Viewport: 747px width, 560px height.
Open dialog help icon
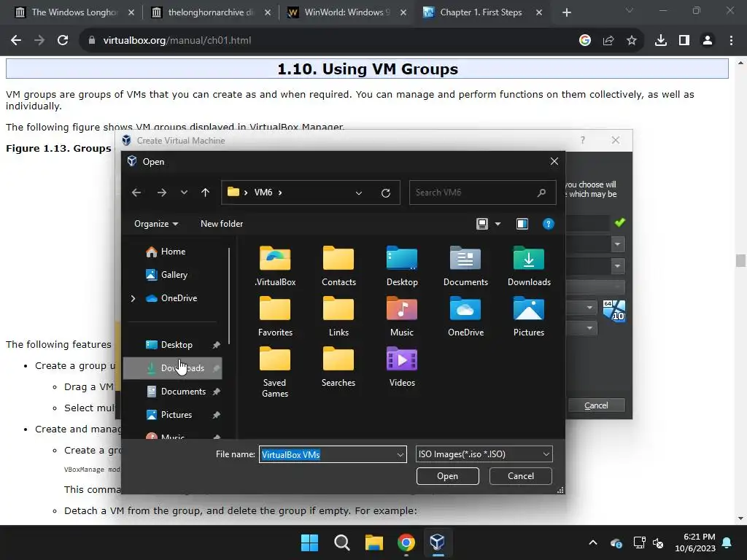(x=549, y=224)
